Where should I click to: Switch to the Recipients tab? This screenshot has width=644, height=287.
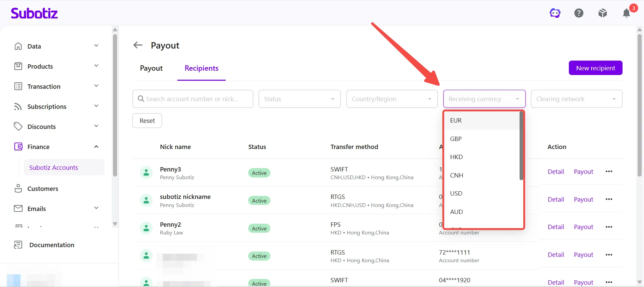tap(202, 68)
